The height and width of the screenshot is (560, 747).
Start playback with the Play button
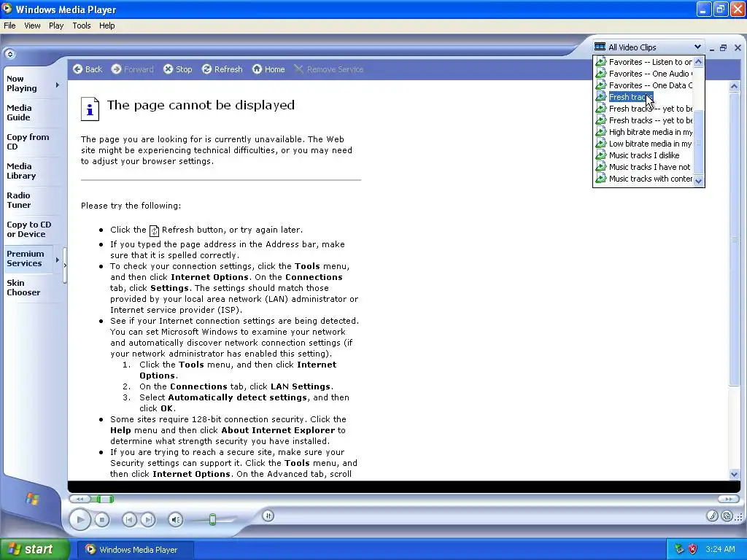pos(80,519)
